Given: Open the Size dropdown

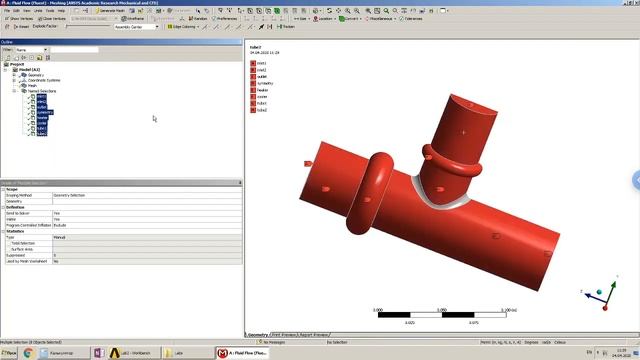Looking at the screenshot, I should point(302,19).
